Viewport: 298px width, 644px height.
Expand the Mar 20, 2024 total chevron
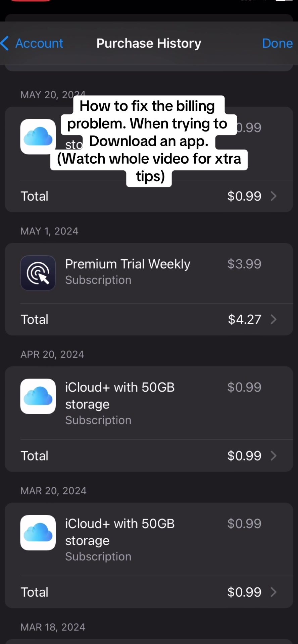(274, 592)
